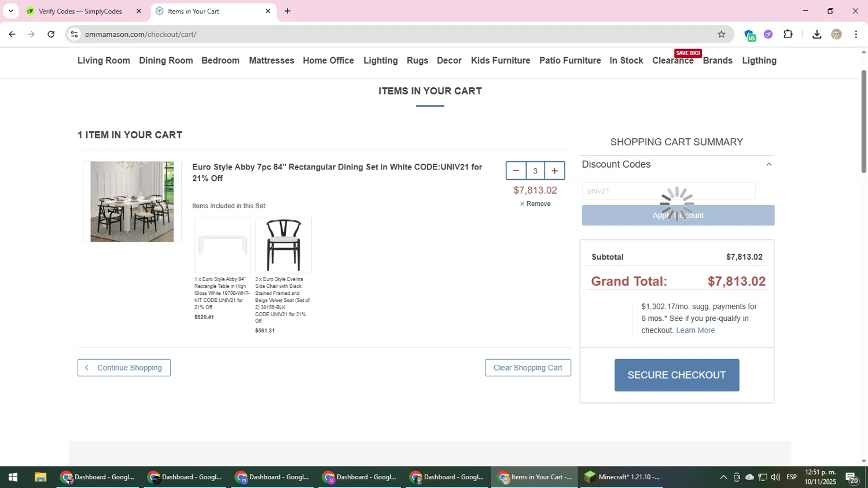Viewport: 868px width, 488px height.
Task: Open the In Stock menu
Action: (626, 61)
